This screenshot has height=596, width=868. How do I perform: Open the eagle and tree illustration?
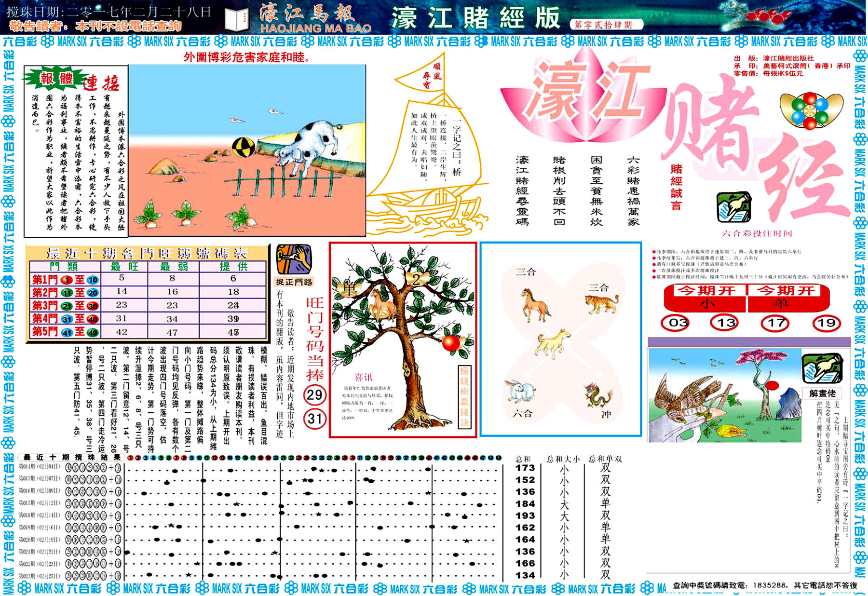pyautogui.click(x=724, y=395)
